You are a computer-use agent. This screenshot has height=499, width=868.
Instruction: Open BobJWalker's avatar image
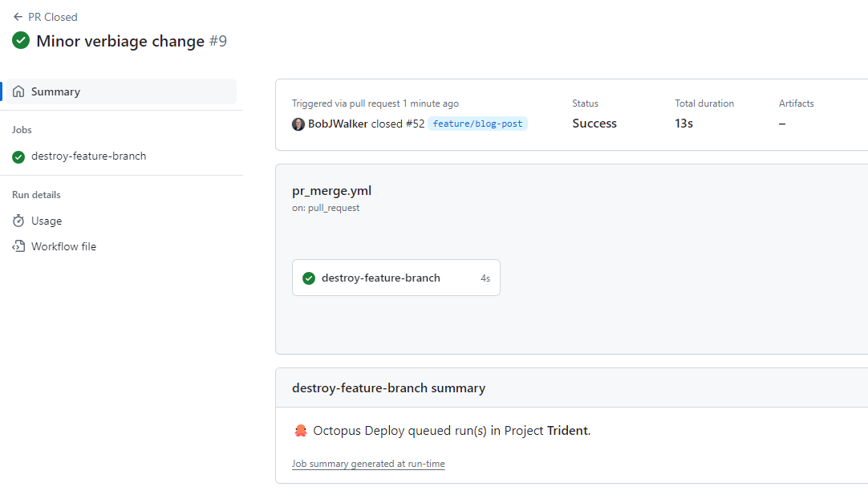click(298, 124)
